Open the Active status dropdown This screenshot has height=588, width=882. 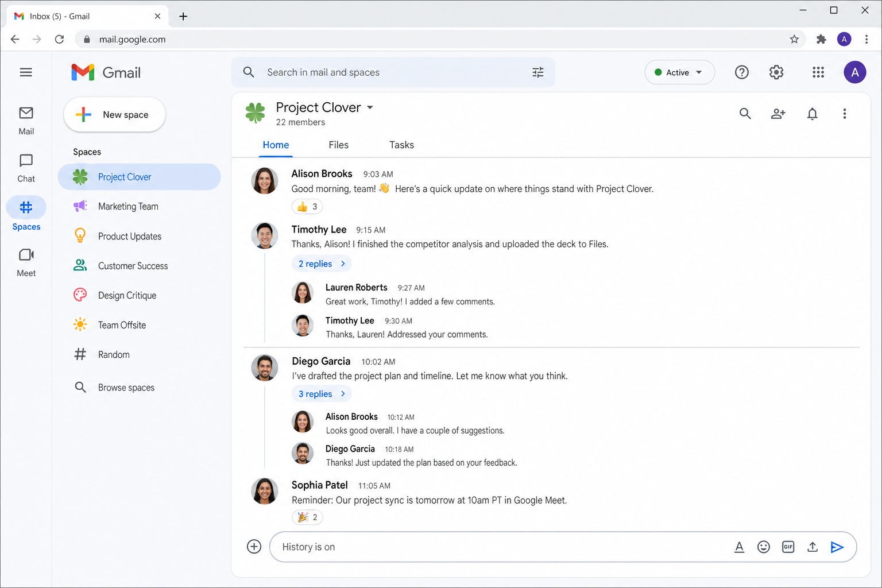[679, 72]
